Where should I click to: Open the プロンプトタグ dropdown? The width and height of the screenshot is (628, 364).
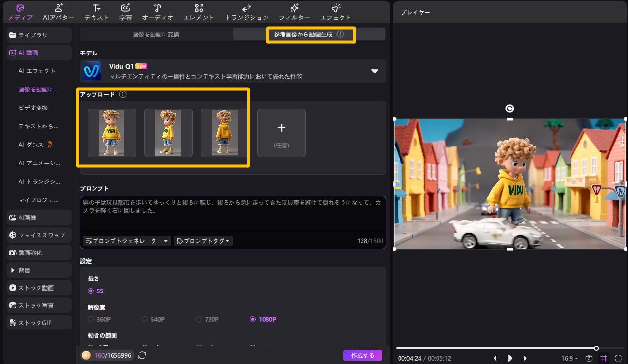pyautogui.click(x=203, y=240)
